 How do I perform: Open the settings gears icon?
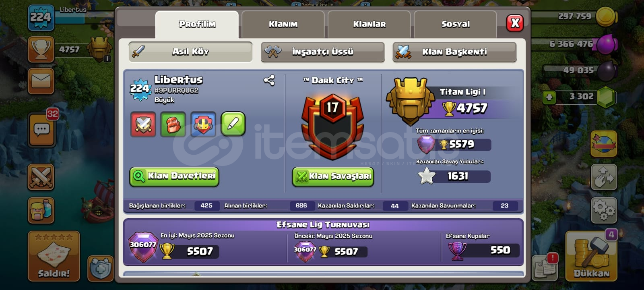(604, 210)
